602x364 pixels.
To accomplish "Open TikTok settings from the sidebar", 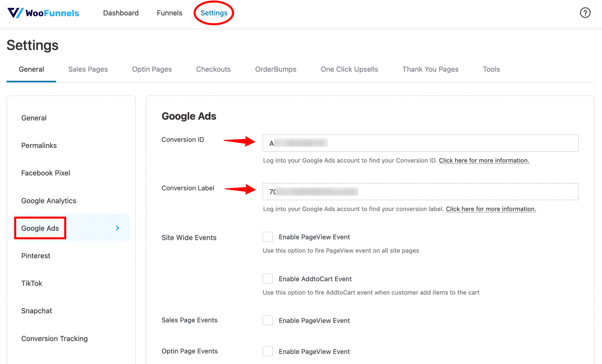I will 31,283.
